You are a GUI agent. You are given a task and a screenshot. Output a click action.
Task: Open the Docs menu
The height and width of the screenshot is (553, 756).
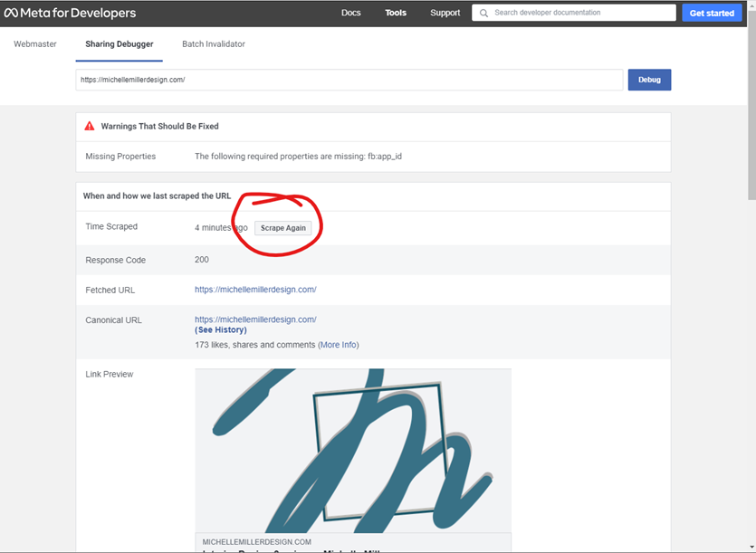coord(351,13)
